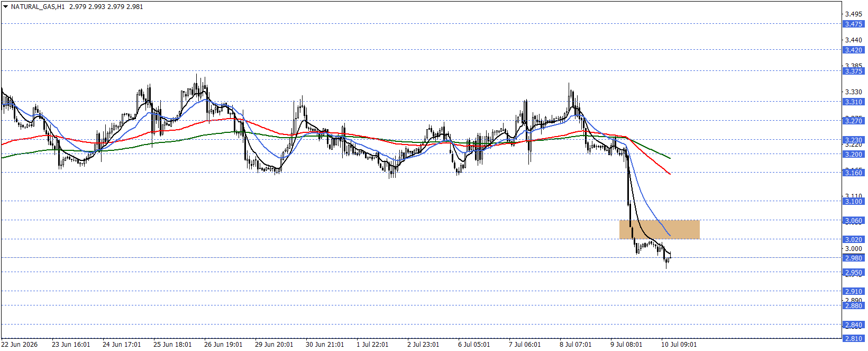Select the orange rectangle zone on chart
The height and width of the screenshot is (351, 868).
tap(659, 229)
